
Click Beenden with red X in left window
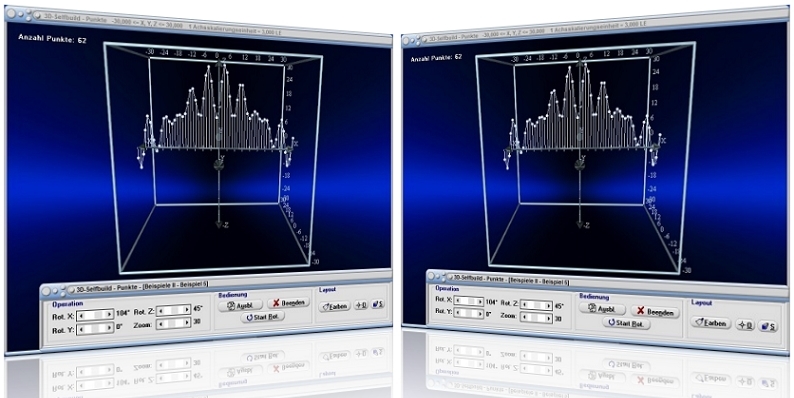289,303
